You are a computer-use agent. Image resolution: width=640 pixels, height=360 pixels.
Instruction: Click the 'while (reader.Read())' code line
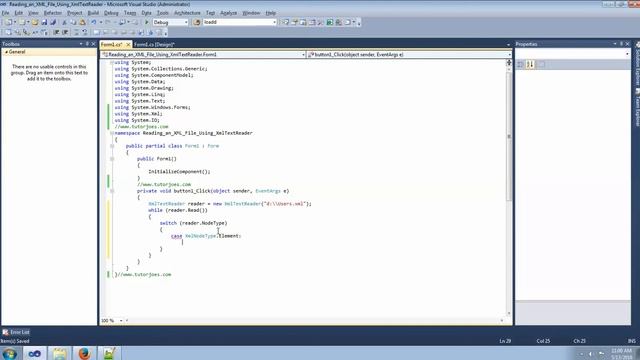coord(178,210)
